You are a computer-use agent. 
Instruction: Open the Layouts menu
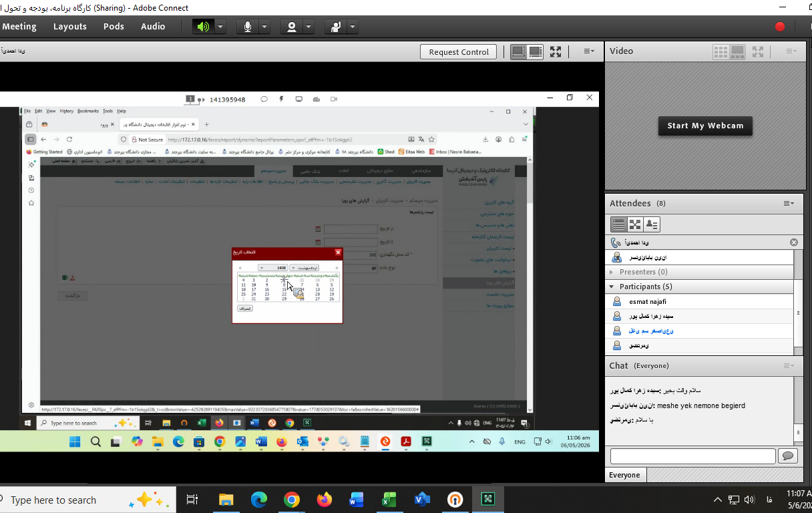click(70, 27)
